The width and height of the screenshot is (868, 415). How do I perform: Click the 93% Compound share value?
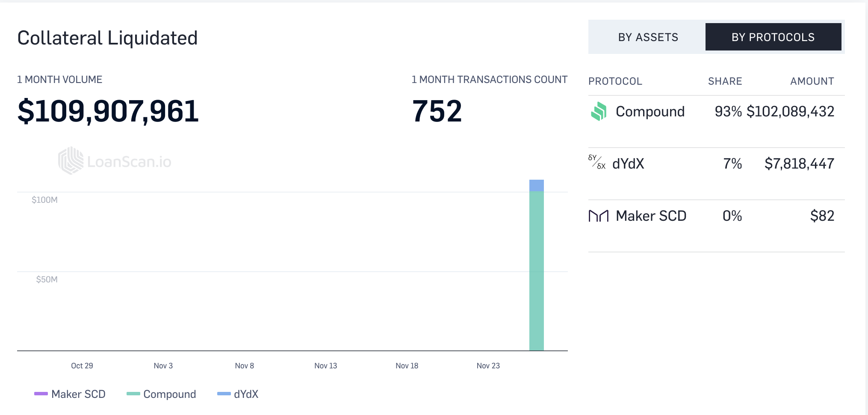pyautogui.click(x=728, y=112)
